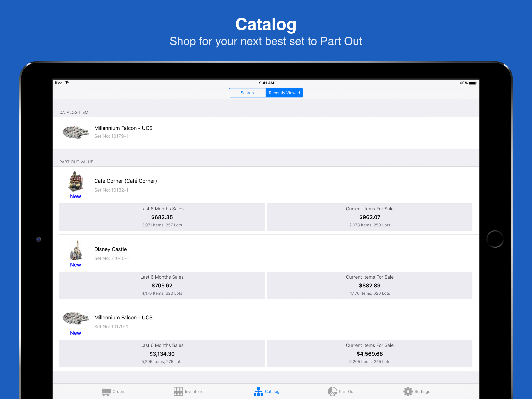Image resolution: width=532 pixels, height=399 pixels.
Task: Open the Settings gear icon
Action: click(408, 391)
